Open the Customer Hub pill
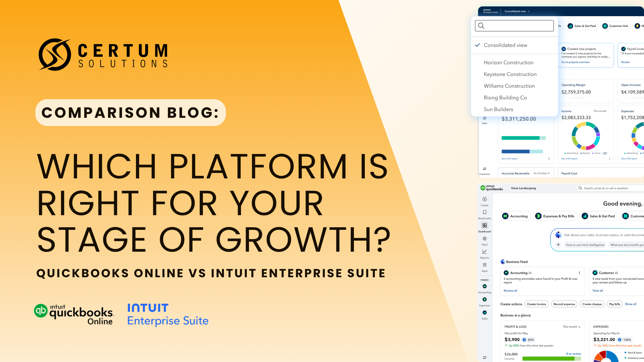This screenshot has height=362, width=644. tap(616, 26)
